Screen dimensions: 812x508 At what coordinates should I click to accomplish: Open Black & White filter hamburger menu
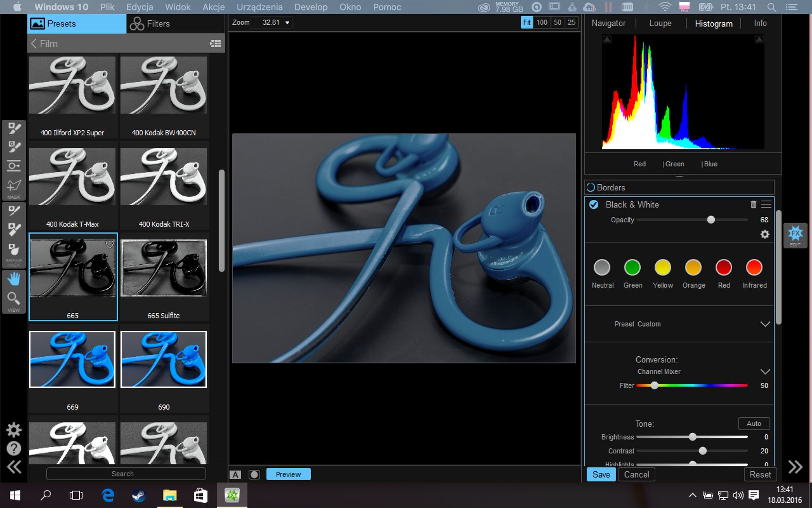click(766, 205)
